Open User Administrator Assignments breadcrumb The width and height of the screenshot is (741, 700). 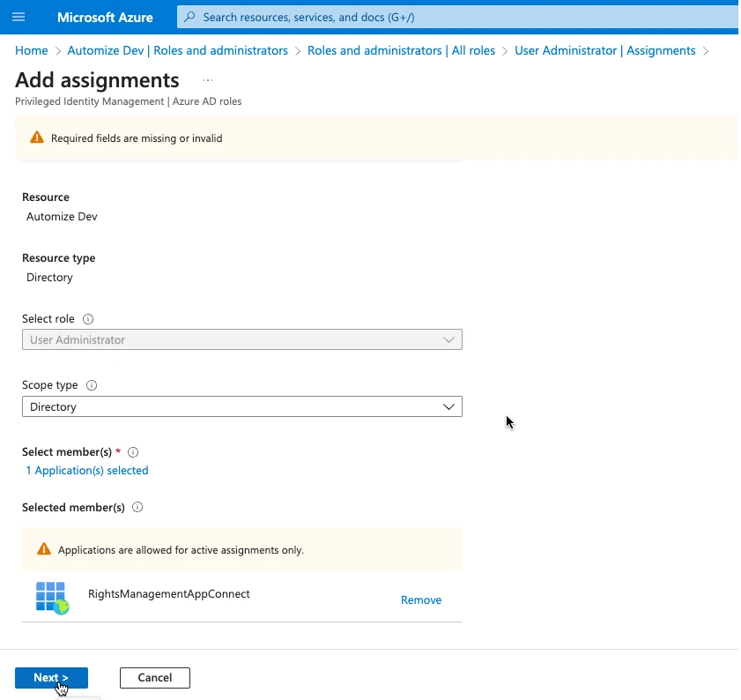click(604, 50)
